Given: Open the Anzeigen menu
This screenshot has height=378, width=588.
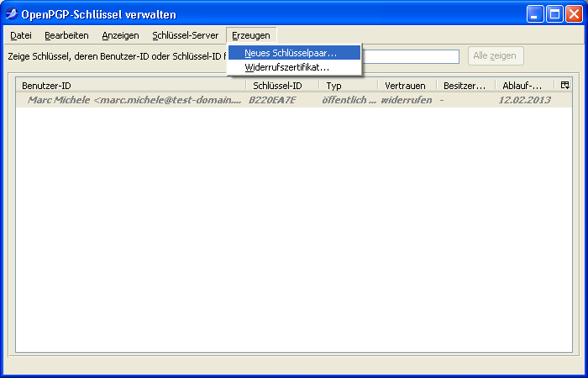Looking at the screenshot, I should coord(120,35).
